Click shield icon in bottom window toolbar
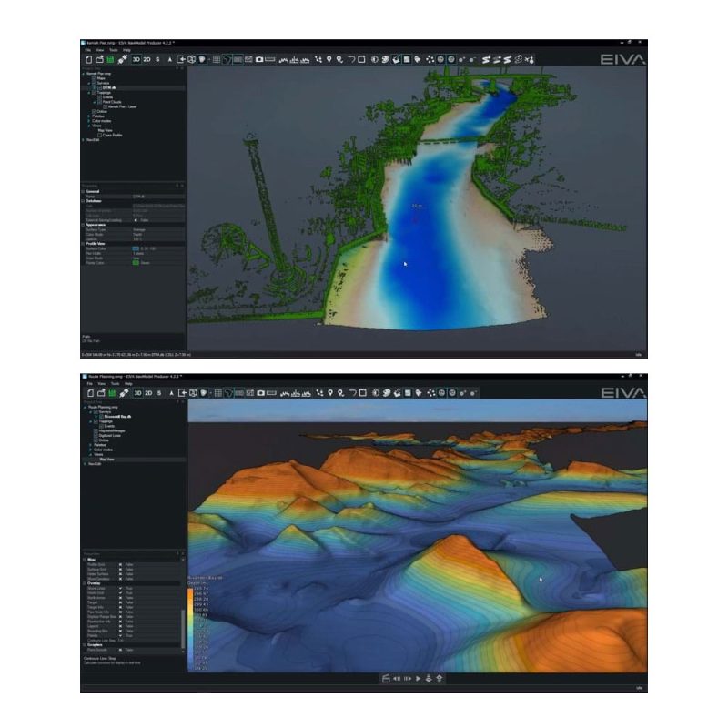Viewport: 728px width, 728px height. click(x=203, y=393)
